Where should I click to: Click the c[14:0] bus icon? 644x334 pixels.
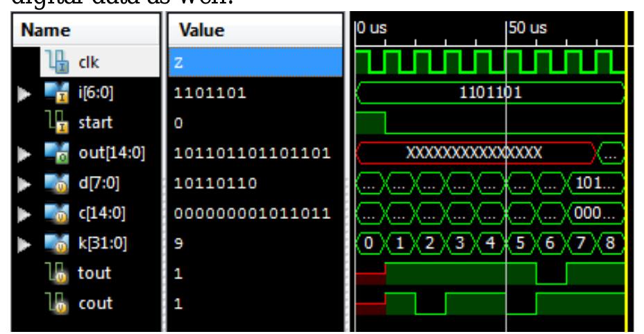[57, 213]
